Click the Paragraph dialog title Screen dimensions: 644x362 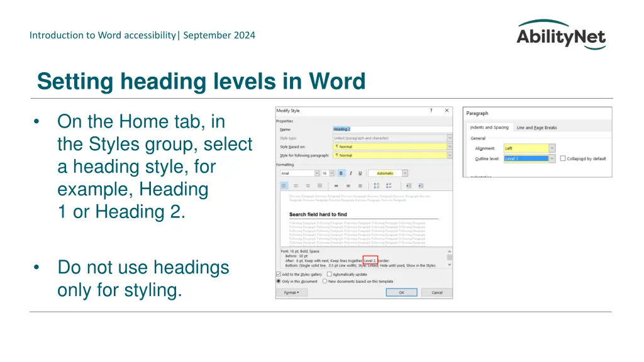(477, 113)
